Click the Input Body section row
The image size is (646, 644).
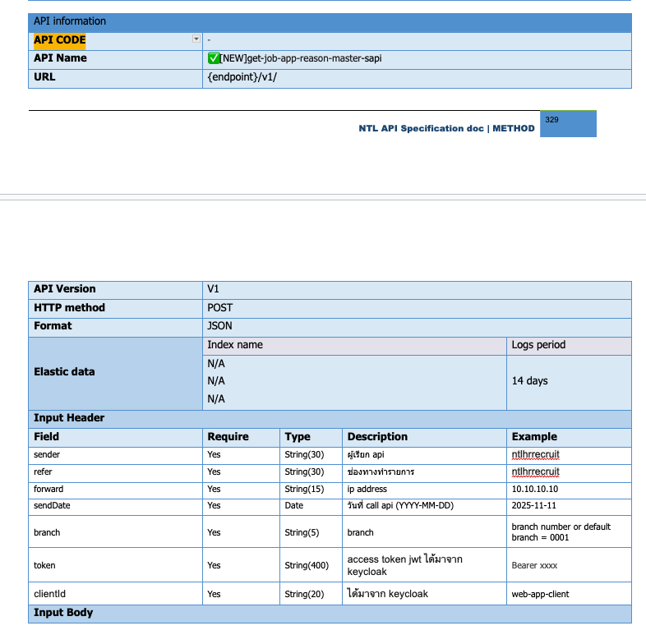pos(330,613)
